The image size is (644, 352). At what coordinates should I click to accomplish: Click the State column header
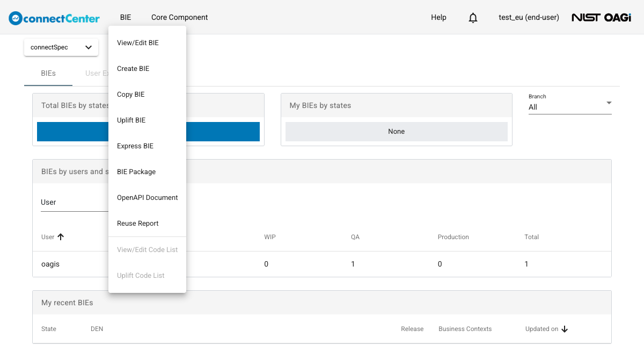[49, 329]
